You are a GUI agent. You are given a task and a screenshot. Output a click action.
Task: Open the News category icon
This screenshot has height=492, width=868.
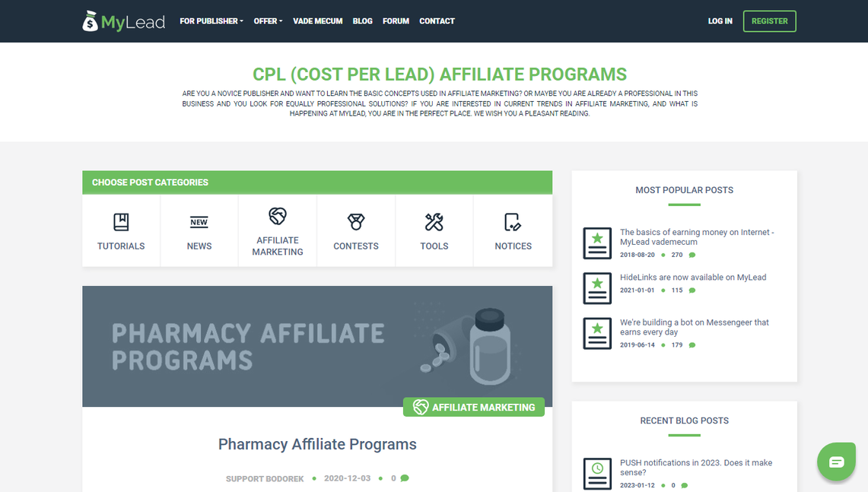[x=199, y=222]
